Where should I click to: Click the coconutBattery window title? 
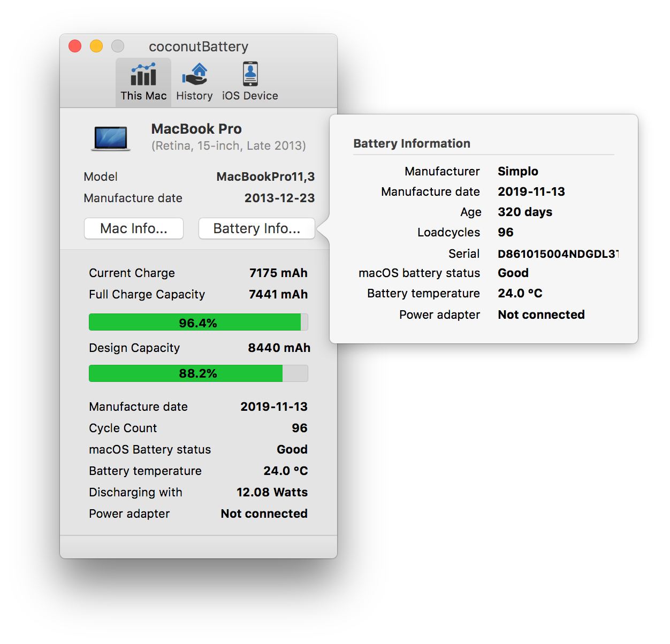tap(199, 47)
